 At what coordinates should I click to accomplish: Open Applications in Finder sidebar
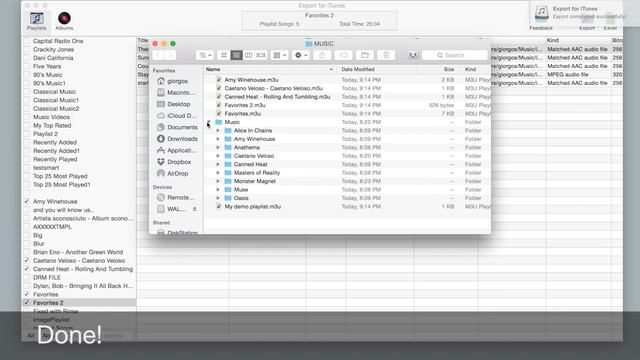coord(176,150)
